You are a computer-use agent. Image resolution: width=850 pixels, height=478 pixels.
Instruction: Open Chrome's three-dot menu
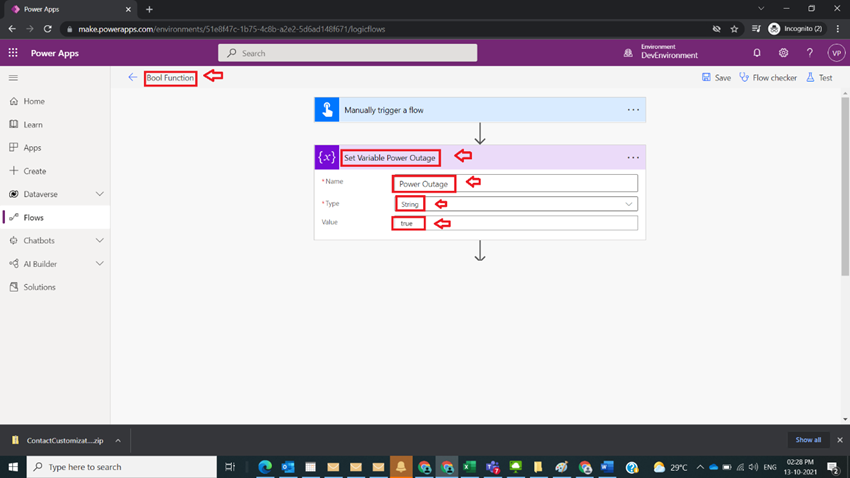[x=838, y=29]
